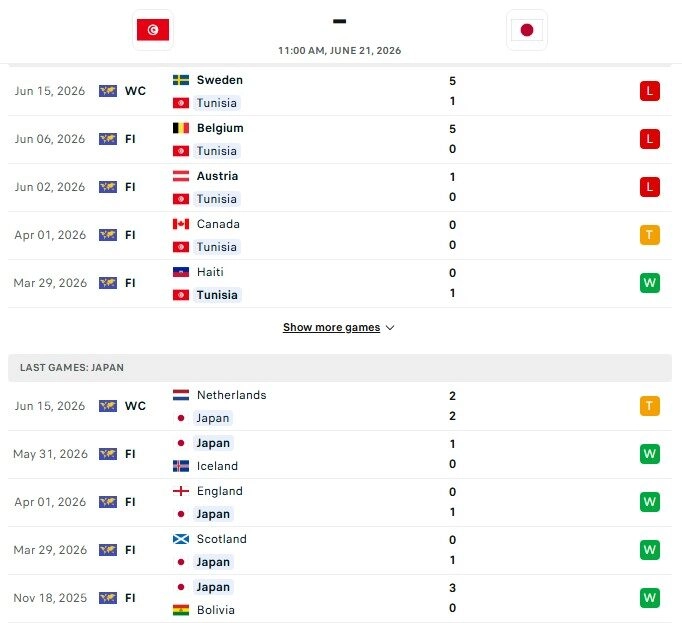The width and height of the screenshot is (682, 623).
Task: Click the Bolivia flag icon
Action: coord(181,610)
